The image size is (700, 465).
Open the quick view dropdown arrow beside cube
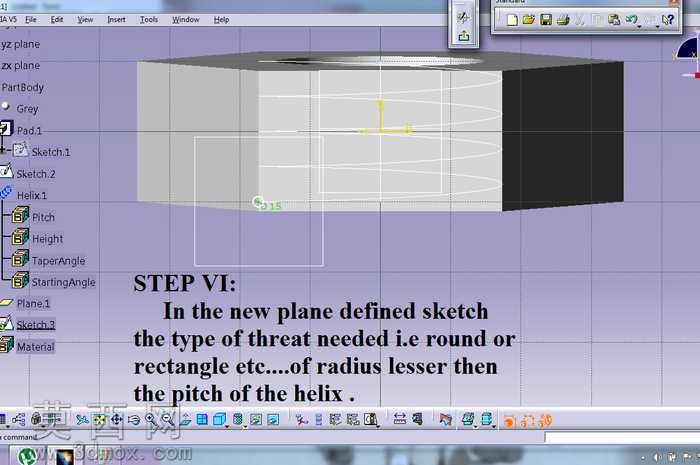click(x=227, y=427)
